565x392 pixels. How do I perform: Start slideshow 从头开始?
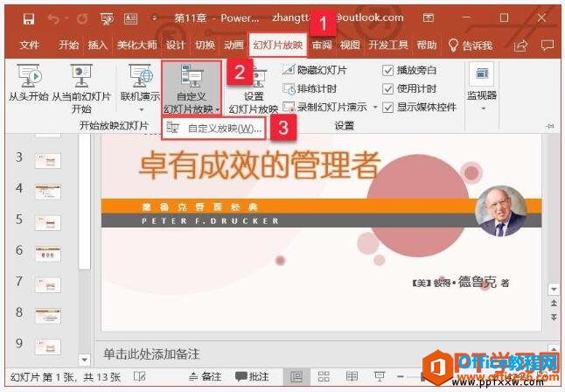point(29,82)
